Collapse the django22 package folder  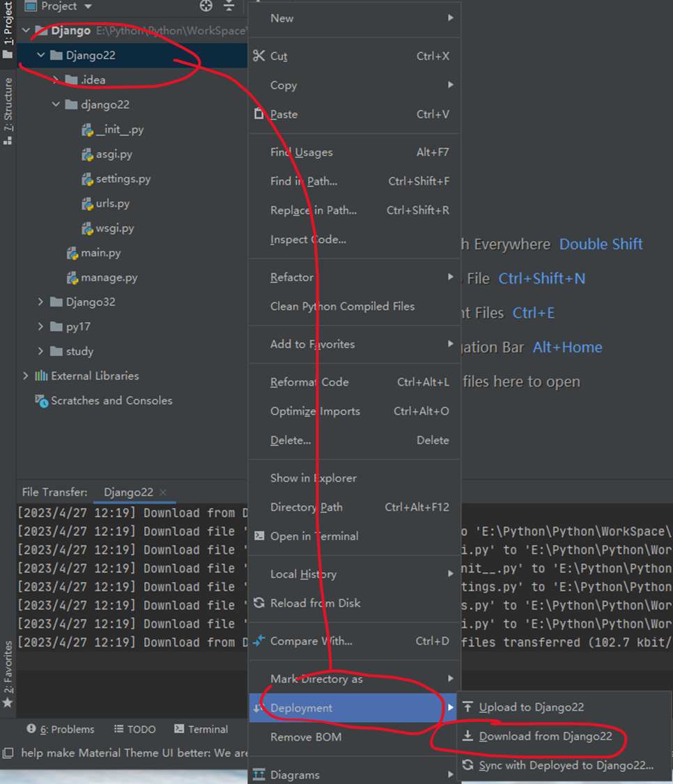click(x=56, y=104)
